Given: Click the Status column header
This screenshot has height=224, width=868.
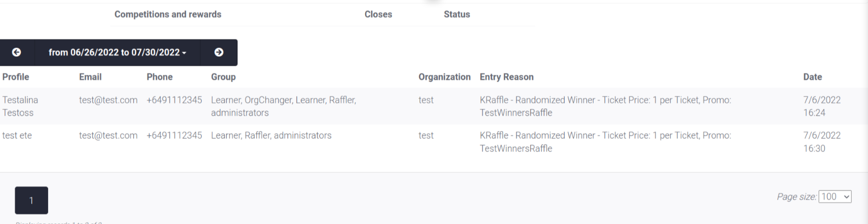Looking at the screenshot, I should (457, 14).
